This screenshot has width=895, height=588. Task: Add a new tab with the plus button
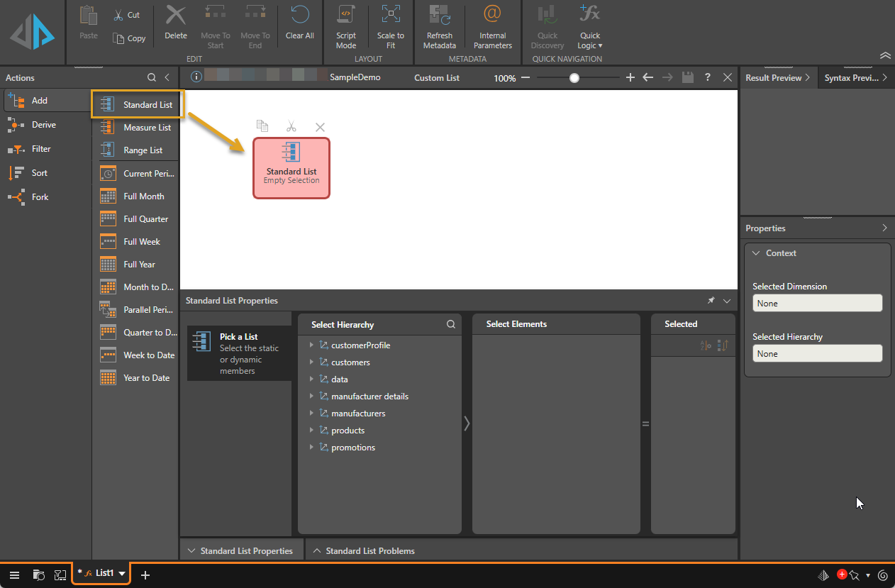[145, 575]
